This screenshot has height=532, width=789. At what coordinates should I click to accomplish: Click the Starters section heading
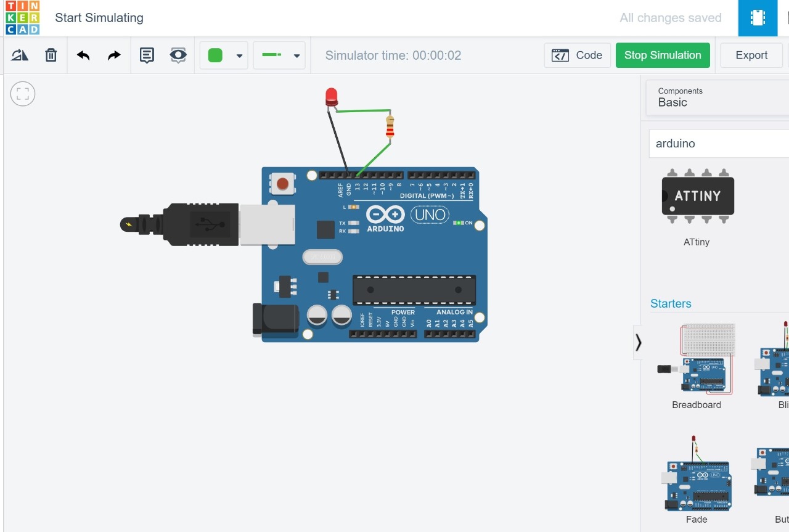[x=671, y=303]
